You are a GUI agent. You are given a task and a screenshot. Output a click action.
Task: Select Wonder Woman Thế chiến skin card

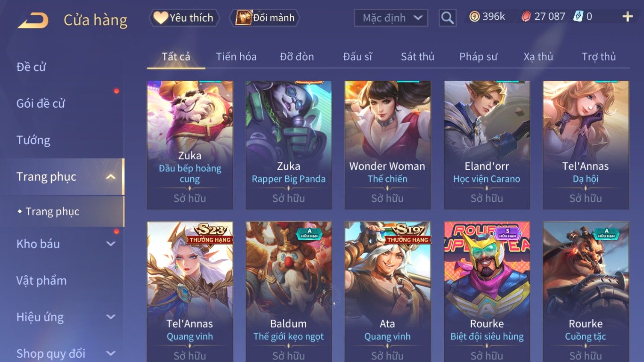387,145
